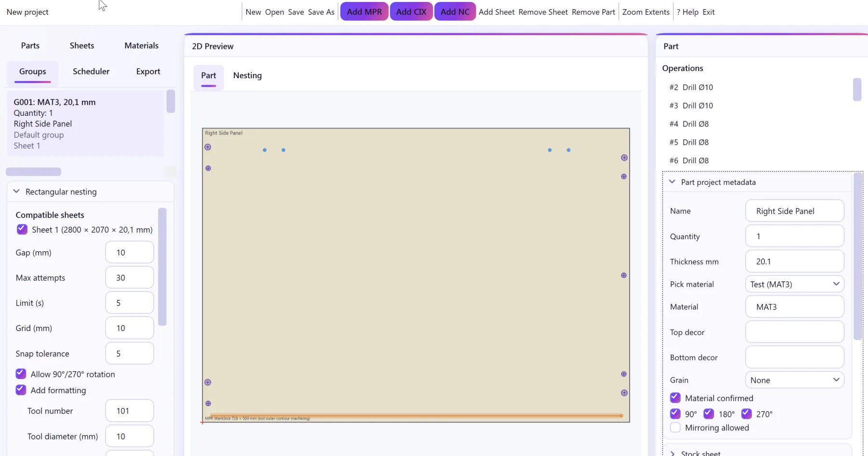Click Add Sheet in the toolbar
Viewport: 868px width, 456px height.
coord(497,12)
